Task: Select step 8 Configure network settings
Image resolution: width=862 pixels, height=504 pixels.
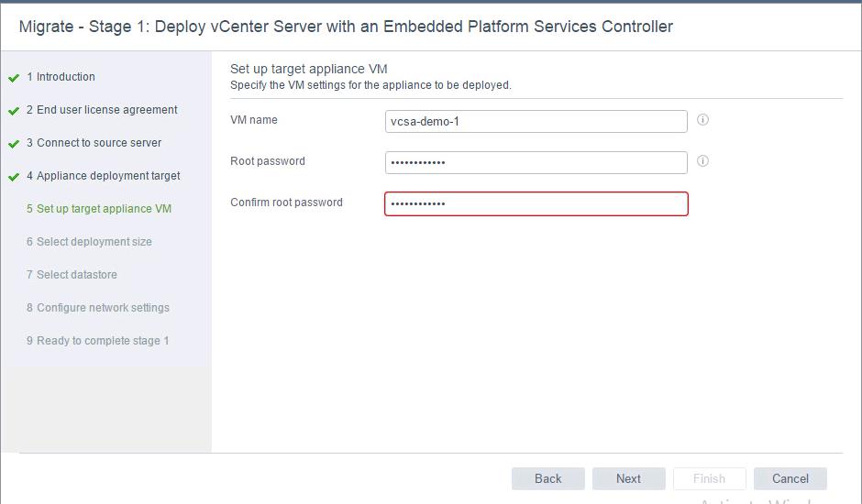Action: pyautogui.click(x=98, y=308)
